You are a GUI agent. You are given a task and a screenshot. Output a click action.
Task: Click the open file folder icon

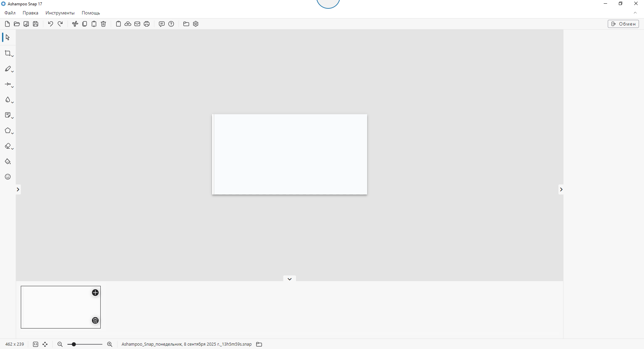[x=17, y=24]
